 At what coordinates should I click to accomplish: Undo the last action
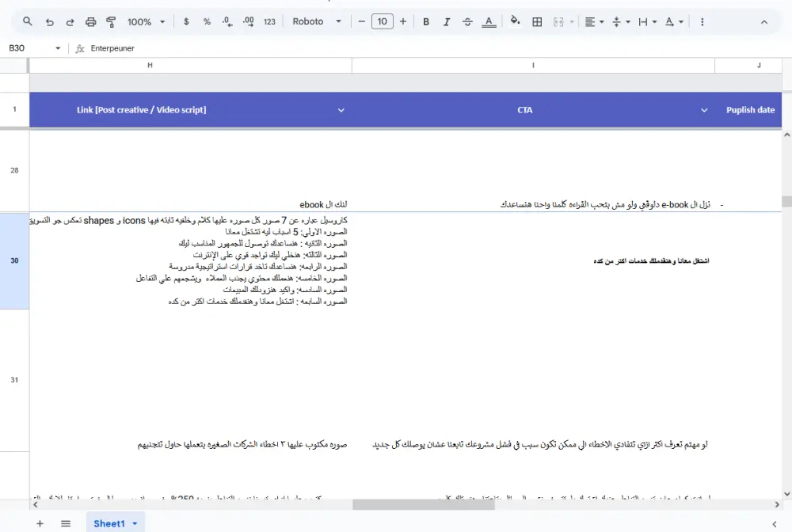pyautogui.click(x=49, y=21)
